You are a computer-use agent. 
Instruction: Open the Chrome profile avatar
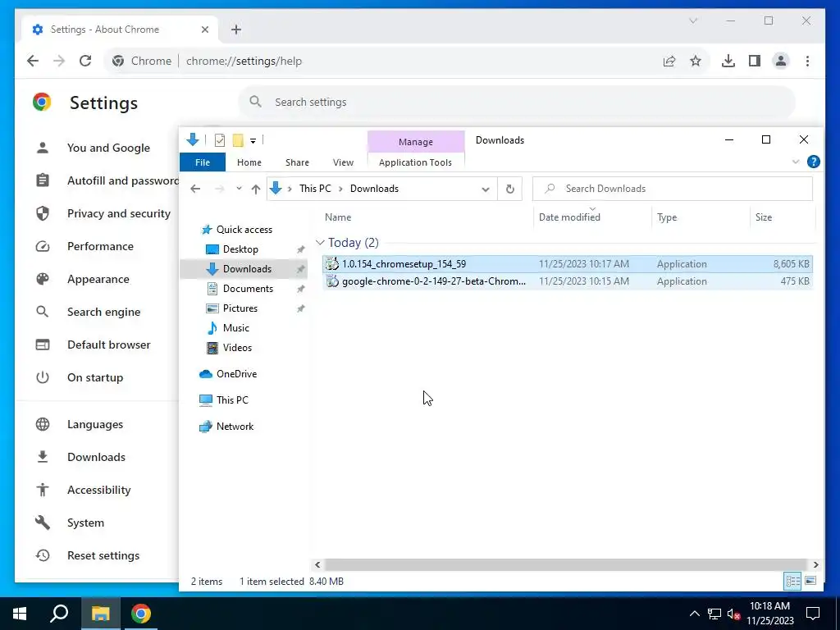click(781, 61)
